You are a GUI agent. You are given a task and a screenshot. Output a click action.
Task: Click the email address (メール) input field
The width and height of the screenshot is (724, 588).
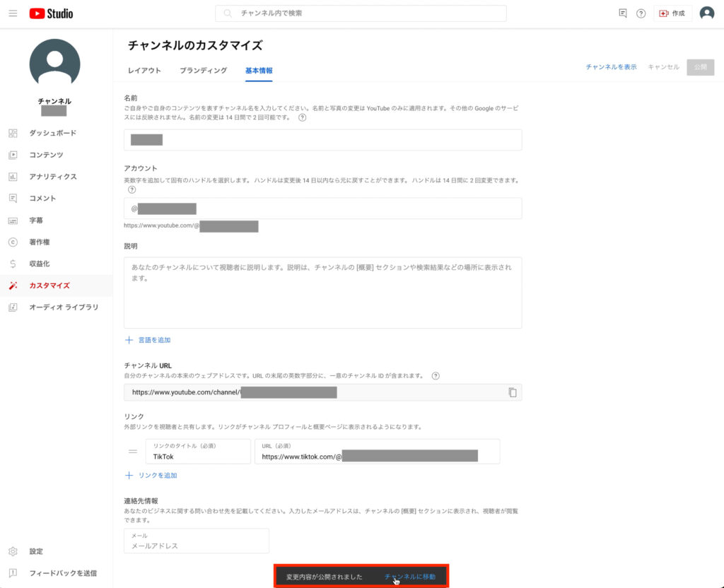pyautogui.click(x=196, y=546)
